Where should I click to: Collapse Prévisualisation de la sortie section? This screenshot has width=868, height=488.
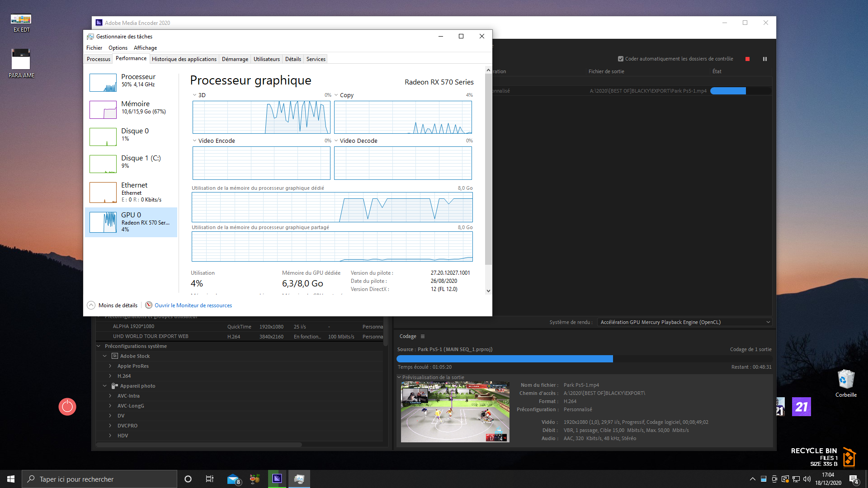point(399,377)
